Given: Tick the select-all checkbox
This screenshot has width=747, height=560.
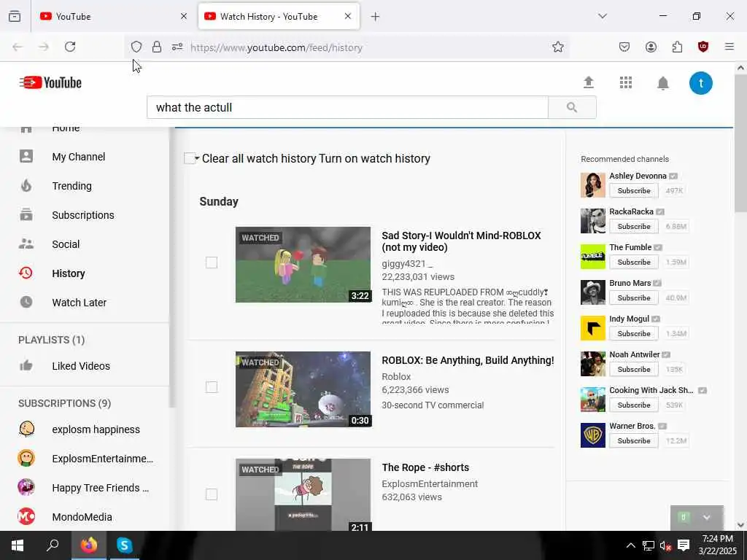Looking at the screenshot, I should click(189, 158).
